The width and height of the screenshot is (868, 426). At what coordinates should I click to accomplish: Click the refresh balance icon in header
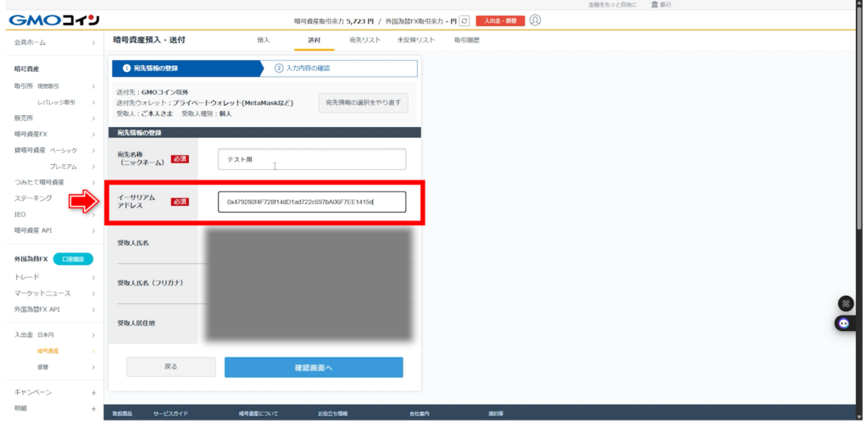coord(465,20)
